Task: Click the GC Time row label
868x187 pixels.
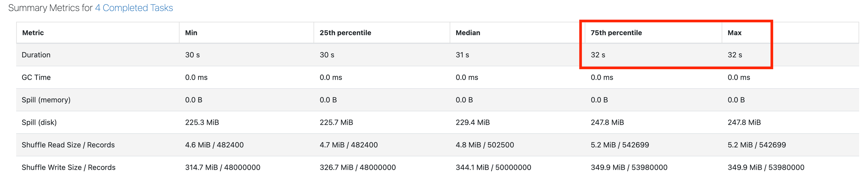Action: (x=36, y=77)
